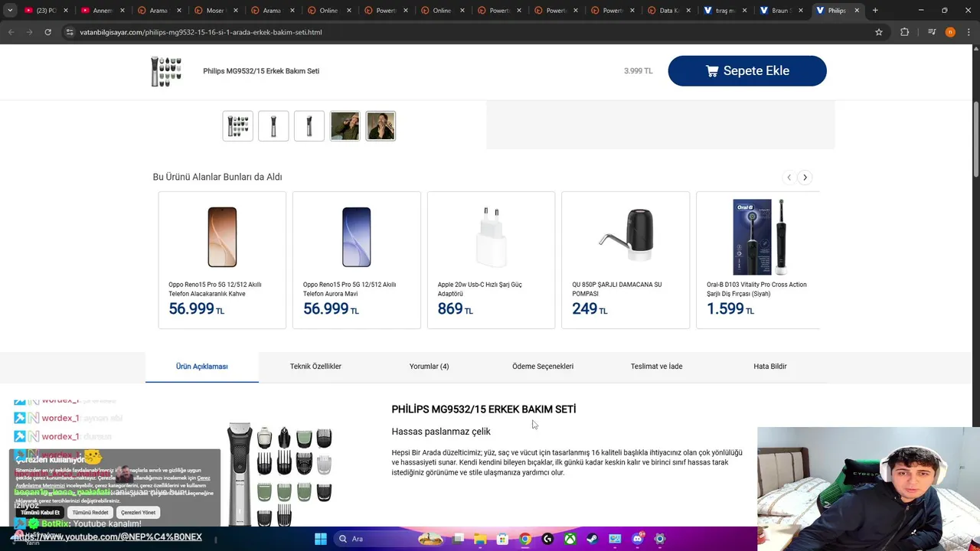Image resolution: width=980 pixels, height=551 pixels.
Task: Select second gallery thumbnail of the trimmer
Action: point(273,126)
